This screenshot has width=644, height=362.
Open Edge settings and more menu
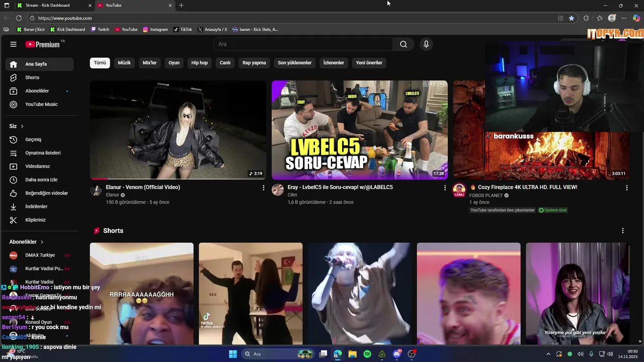(624, 18)
